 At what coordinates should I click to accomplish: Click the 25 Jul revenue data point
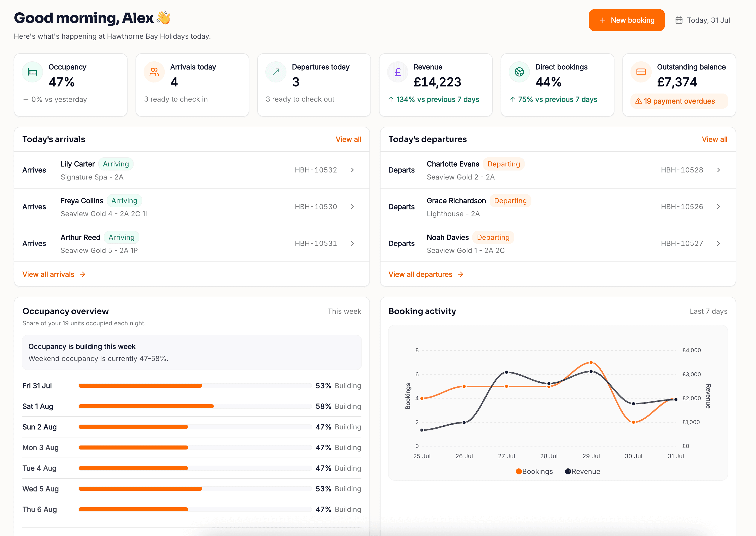[422, 430]
